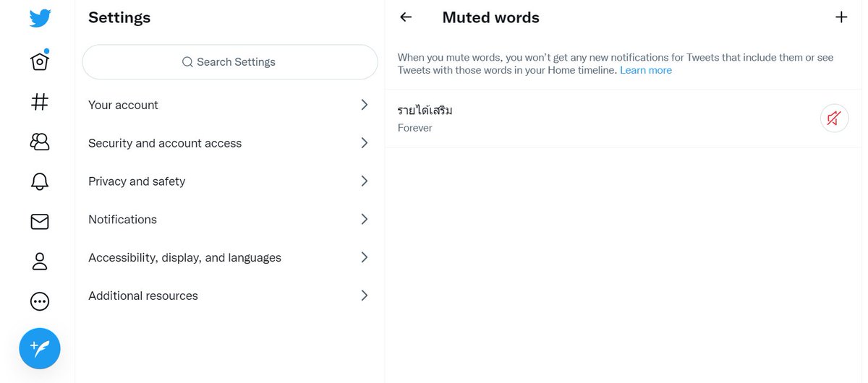Click the search magnifier icon

point(187,62)
